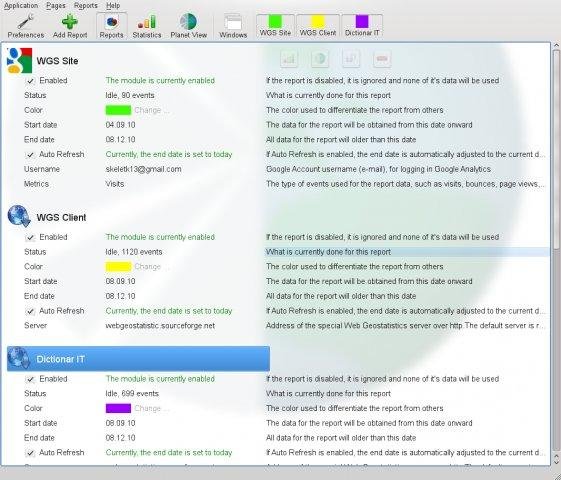561x480 pixels.
Task: Click the Dictionar IT globe icon
Action: [19, 358]
